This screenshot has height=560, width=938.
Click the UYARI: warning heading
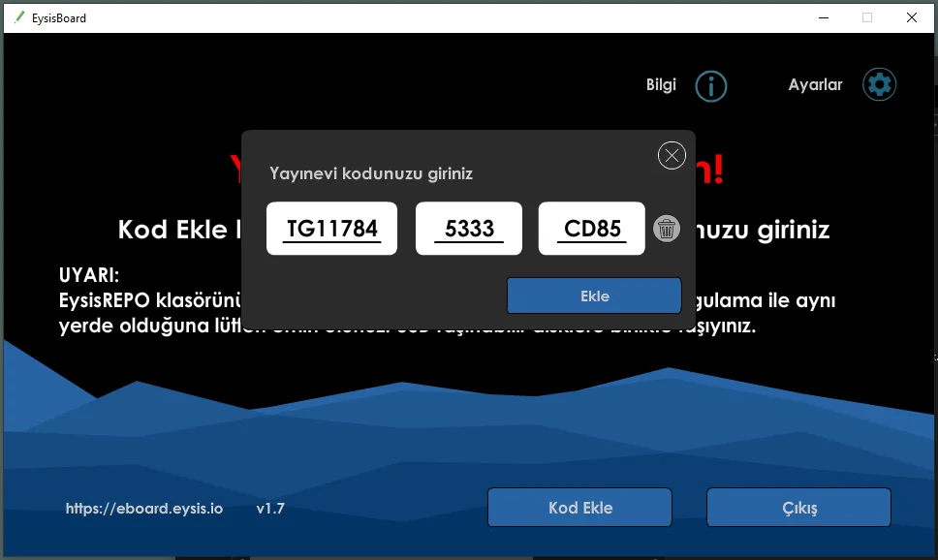pos(89,275)
